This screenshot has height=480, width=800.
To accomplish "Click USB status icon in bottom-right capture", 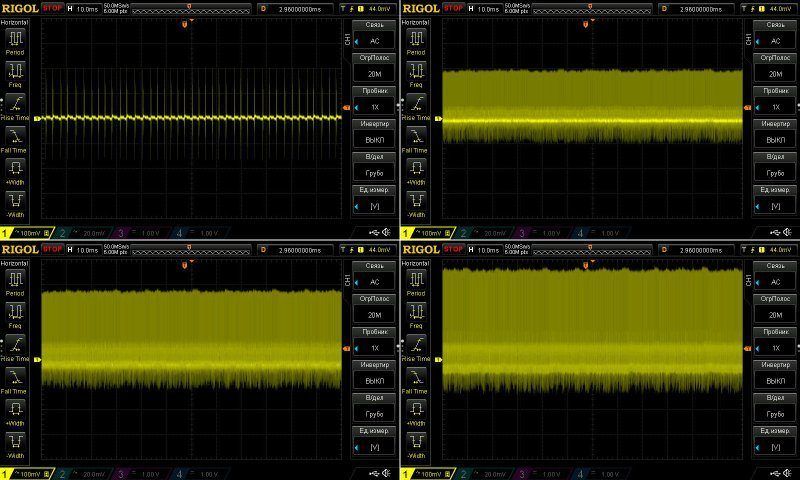I will coord(775,473).
